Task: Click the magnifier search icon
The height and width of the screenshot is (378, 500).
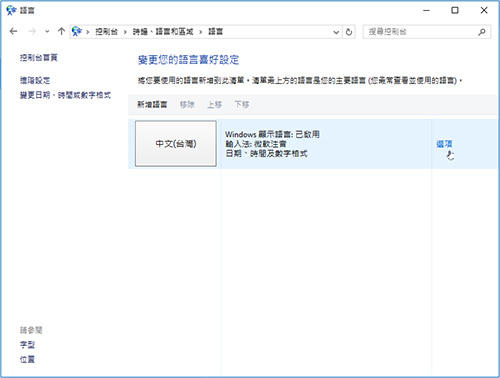Action: 482,32
